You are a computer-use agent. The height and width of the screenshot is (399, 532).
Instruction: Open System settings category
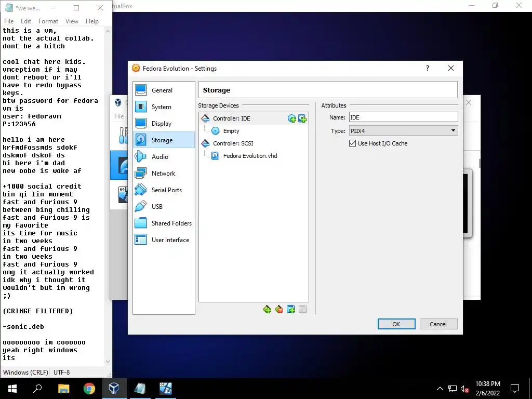point(164,107)
